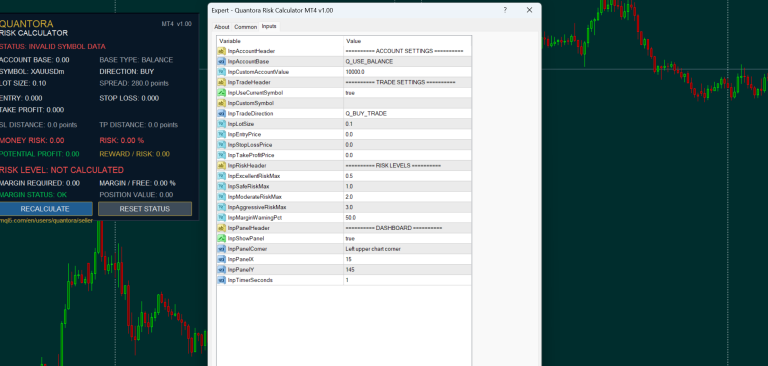Edit the InpModerateRiskMax 2.0 value
Screen dimensions: 768x366
[x=408, y=196]
